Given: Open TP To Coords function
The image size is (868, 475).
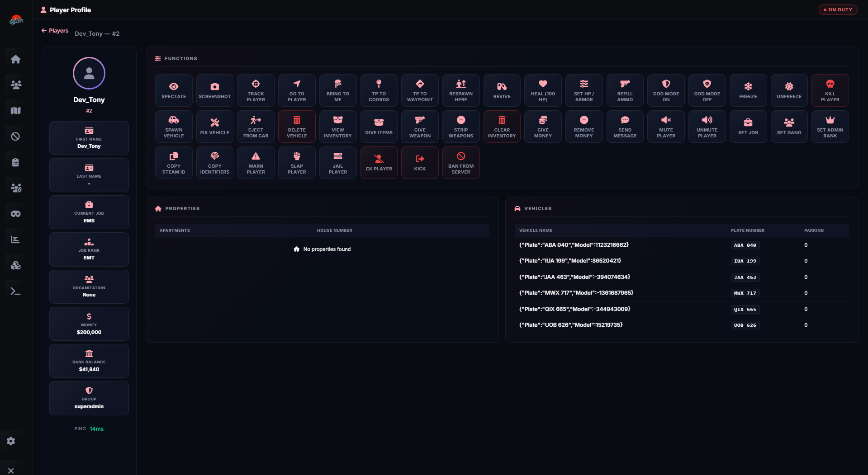Looking at the screenshot, I should (379, 90).
